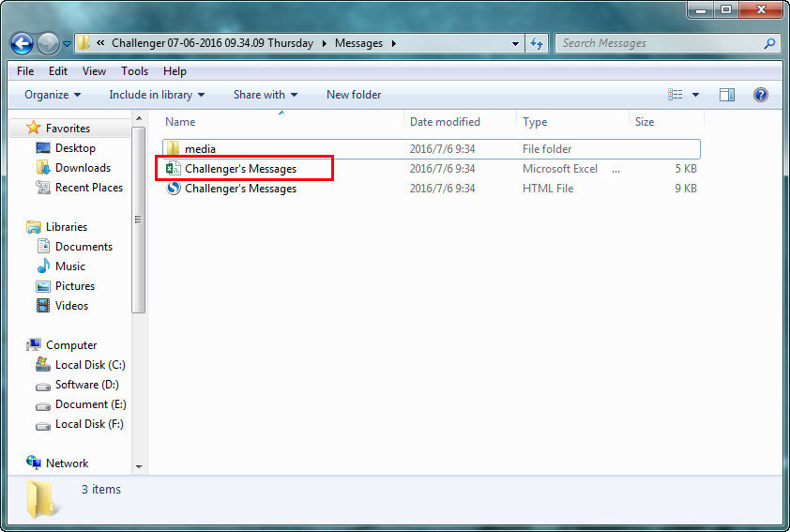This screenshot has height=532, width=790.
Task: Change your view icon button
Action: pos(676,95)
